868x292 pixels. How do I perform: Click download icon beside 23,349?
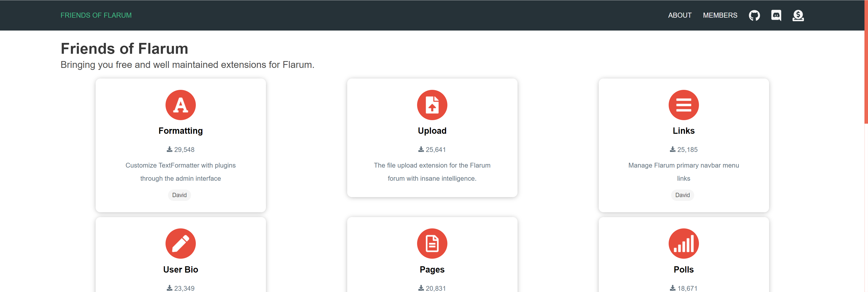pyautogui.click(x=170, y=288)
